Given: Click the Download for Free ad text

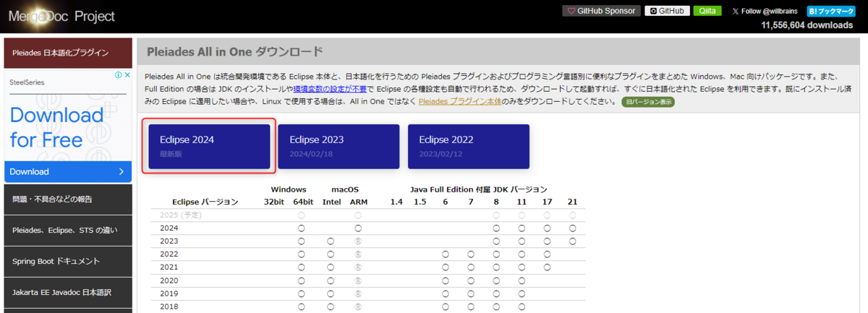Looking at the screenshot, I should tap(56, 127).
